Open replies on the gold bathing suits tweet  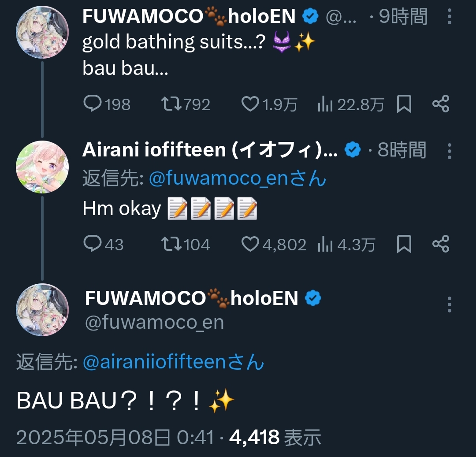point(107,104)
